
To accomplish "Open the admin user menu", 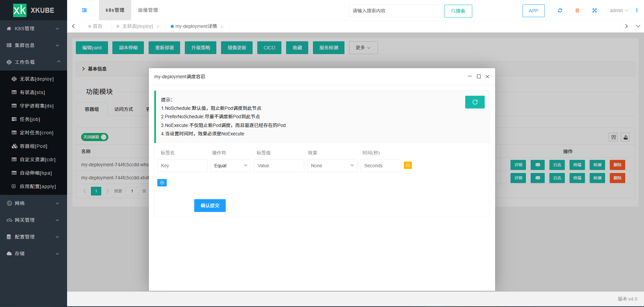I will [x=619, y=10].
